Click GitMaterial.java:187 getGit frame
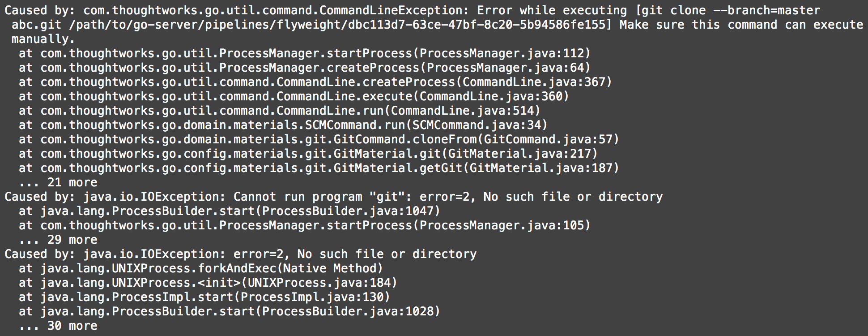Image resolution: width=868 pixels, height=336 pixels. click(x=541, y=168)
